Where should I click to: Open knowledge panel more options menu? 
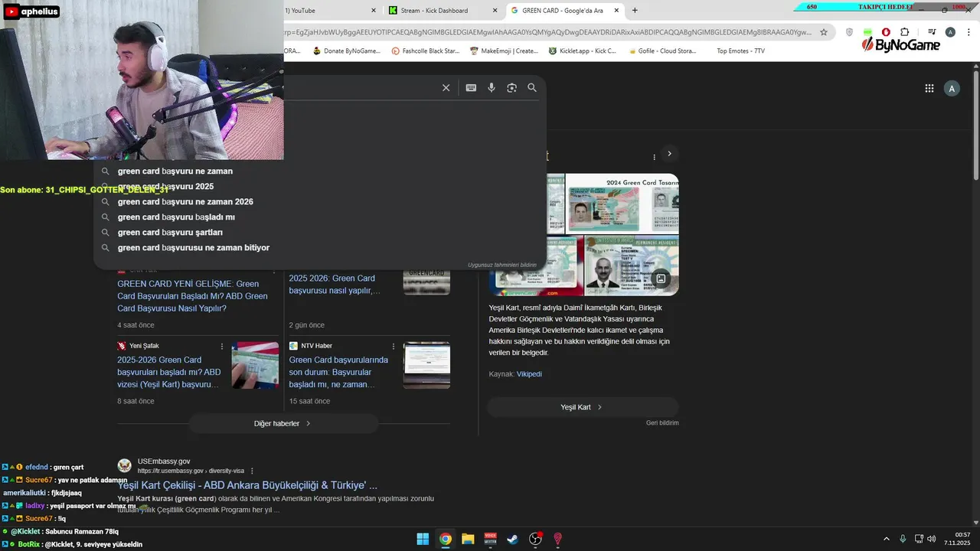[654, 157]
